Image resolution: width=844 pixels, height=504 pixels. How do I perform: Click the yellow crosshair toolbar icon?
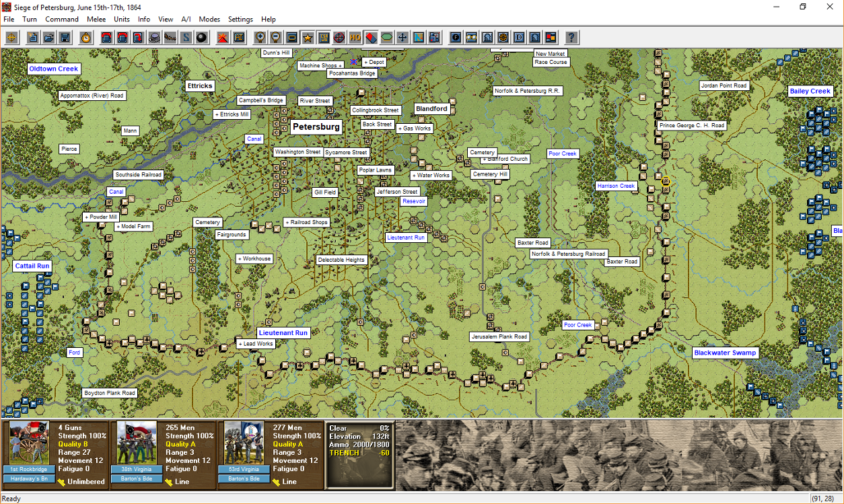click(x=11, y=38)
